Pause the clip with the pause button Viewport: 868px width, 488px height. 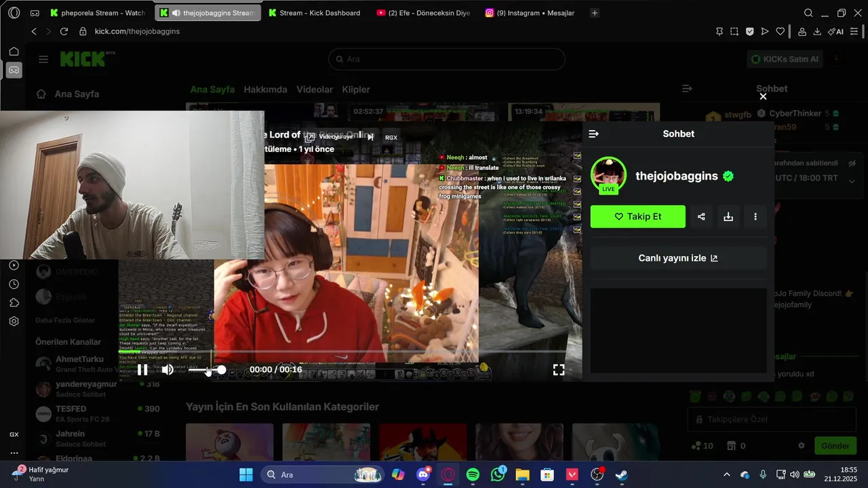coord(142,369)
